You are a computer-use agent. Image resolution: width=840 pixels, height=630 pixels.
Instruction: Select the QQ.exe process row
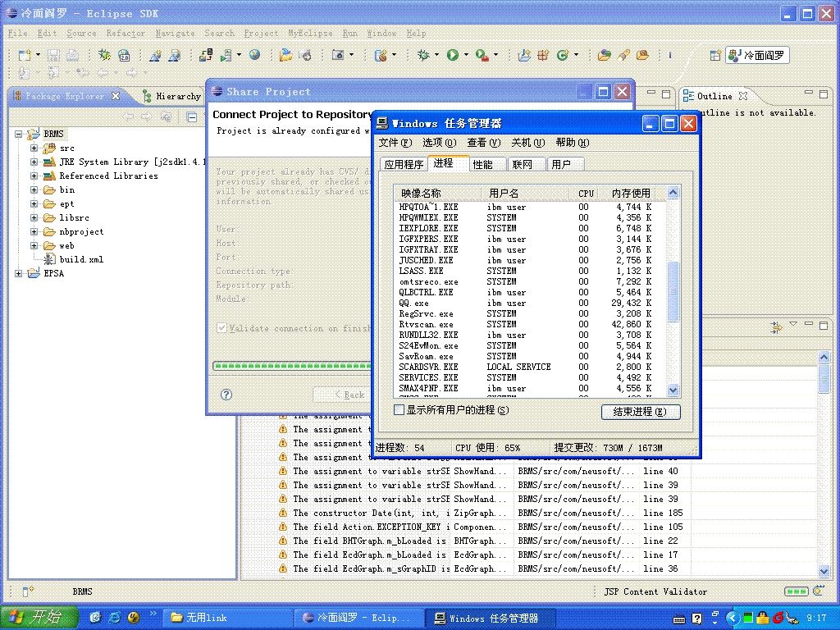tap(529, 303)
